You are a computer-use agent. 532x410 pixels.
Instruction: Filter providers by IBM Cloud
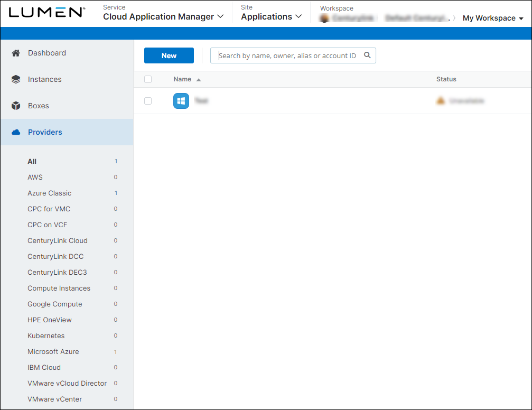[x=44, y=368]
